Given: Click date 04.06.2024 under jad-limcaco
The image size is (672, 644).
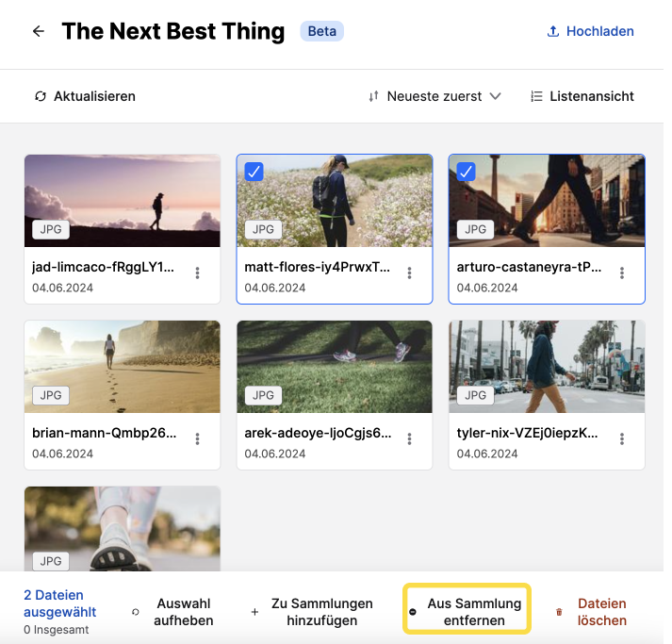Looking at the screenshot, I should (x=62, y=288).
